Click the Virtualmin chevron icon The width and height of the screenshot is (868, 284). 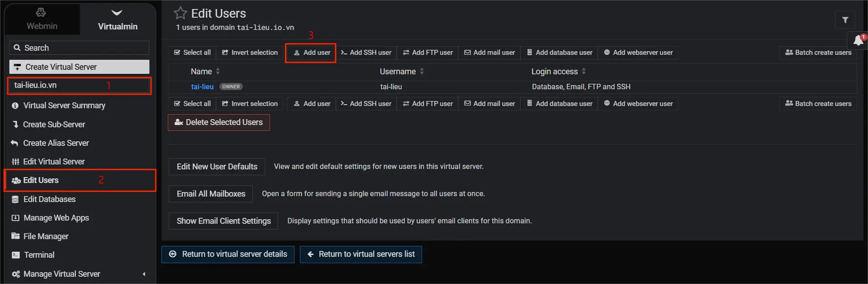point(117,13)
